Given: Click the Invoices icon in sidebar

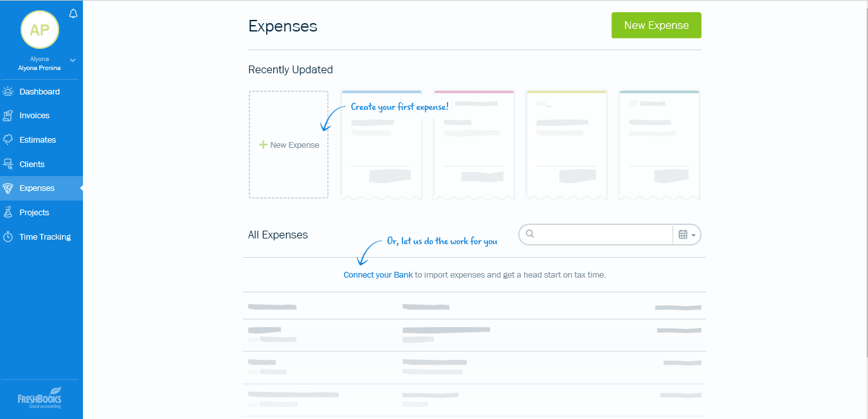Looking at the screenshot, I should coord(8,116).
